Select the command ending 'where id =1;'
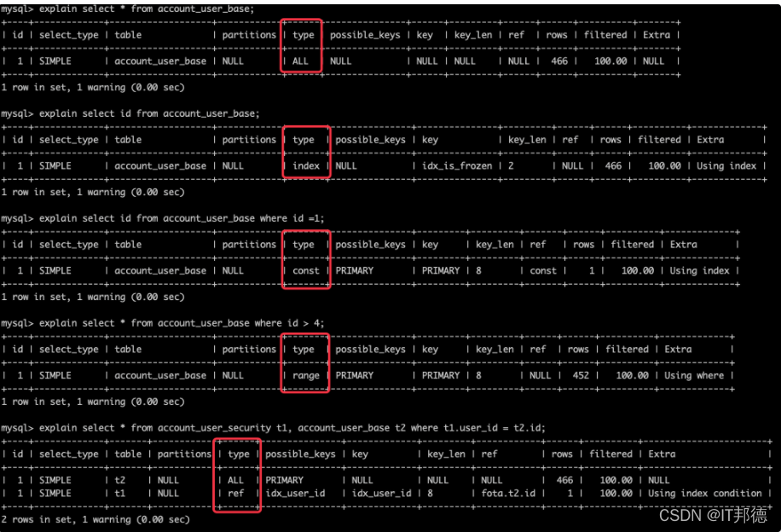The image size is (781, 532). coord(182,218)
